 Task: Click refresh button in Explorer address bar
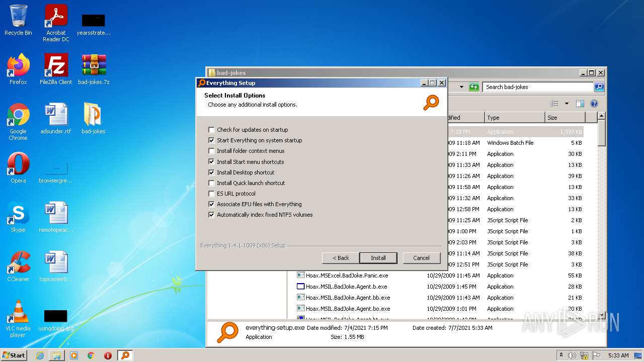474,87
